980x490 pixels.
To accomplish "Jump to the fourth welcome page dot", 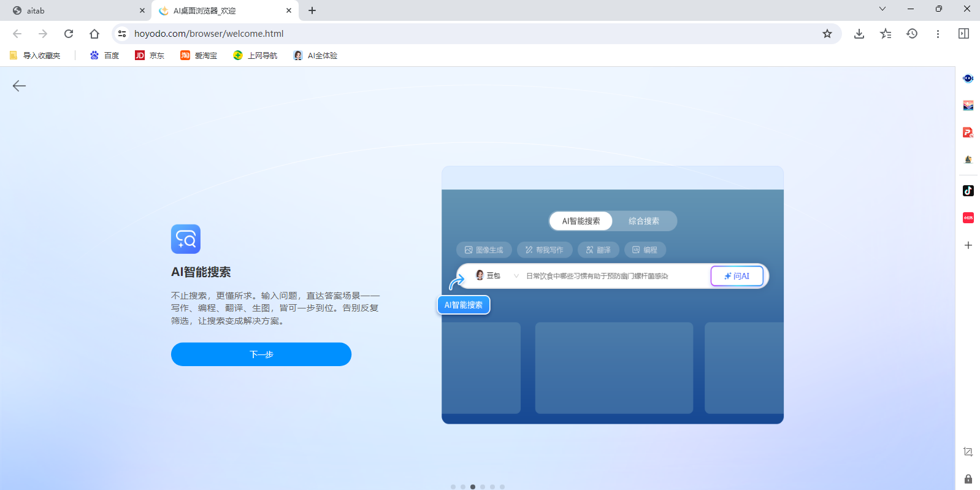I will [x=483, y=487].
